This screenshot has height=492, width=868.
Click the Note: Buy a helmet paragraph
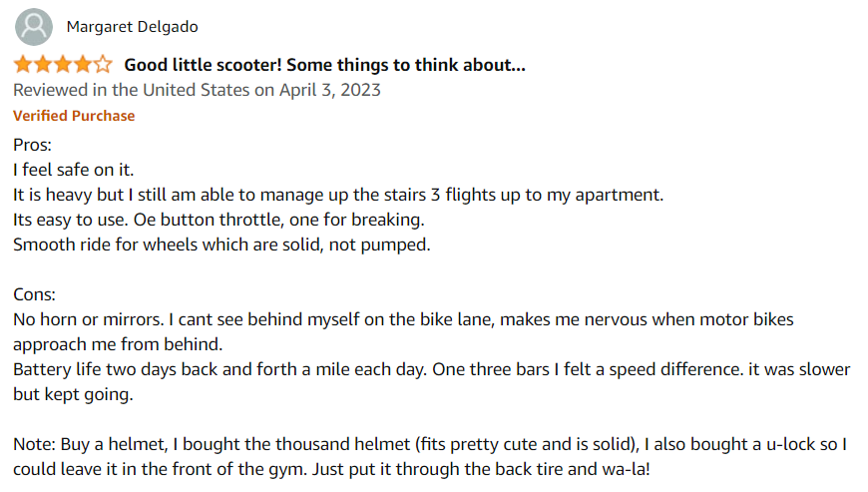pos(430,456)
